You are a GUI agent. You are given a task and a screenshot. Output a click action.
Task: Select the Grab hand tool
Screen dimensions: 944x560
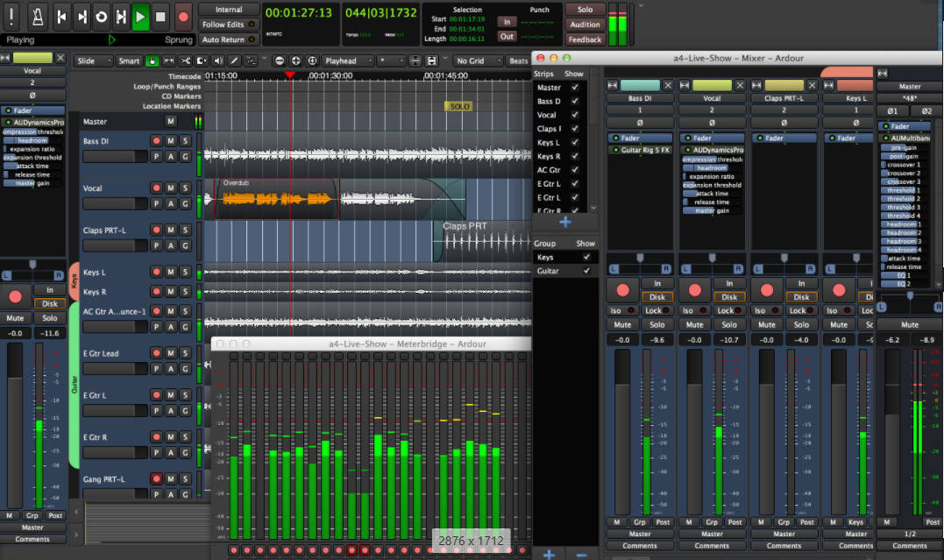coord(153,60)
